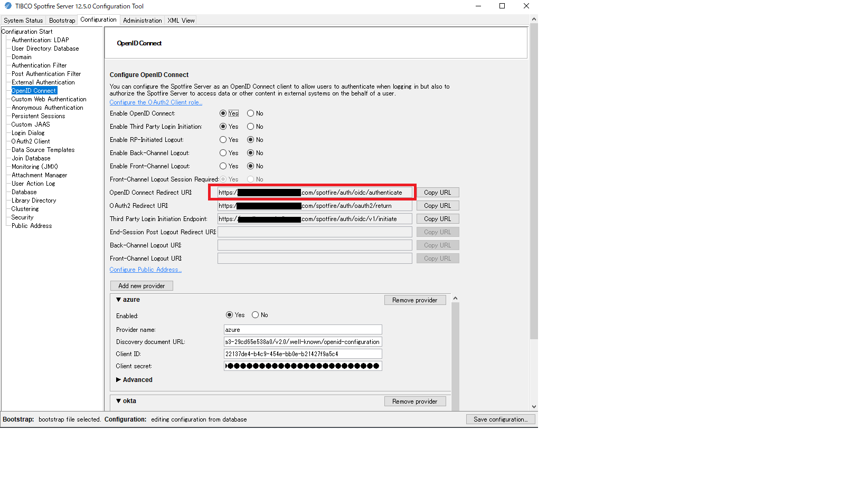Copy the OpenID Connect Redirect URI

coord(438,193)
